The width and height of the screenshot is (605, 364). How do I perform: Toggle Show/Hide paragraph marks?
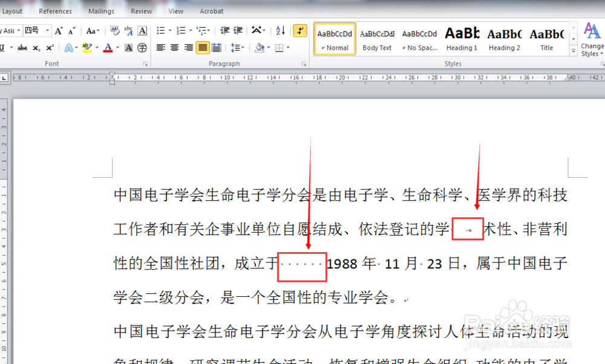click(x=300, y=30)
